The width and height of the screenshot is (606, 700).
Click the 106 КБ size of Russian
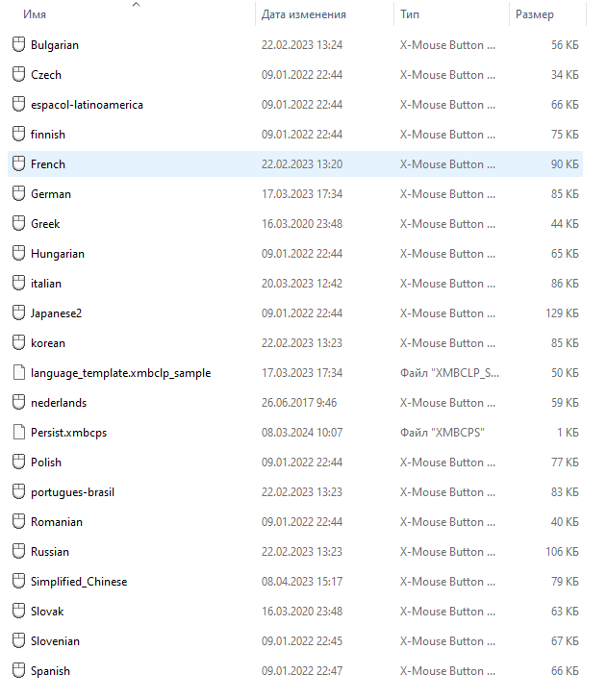[x=563, y=552]
